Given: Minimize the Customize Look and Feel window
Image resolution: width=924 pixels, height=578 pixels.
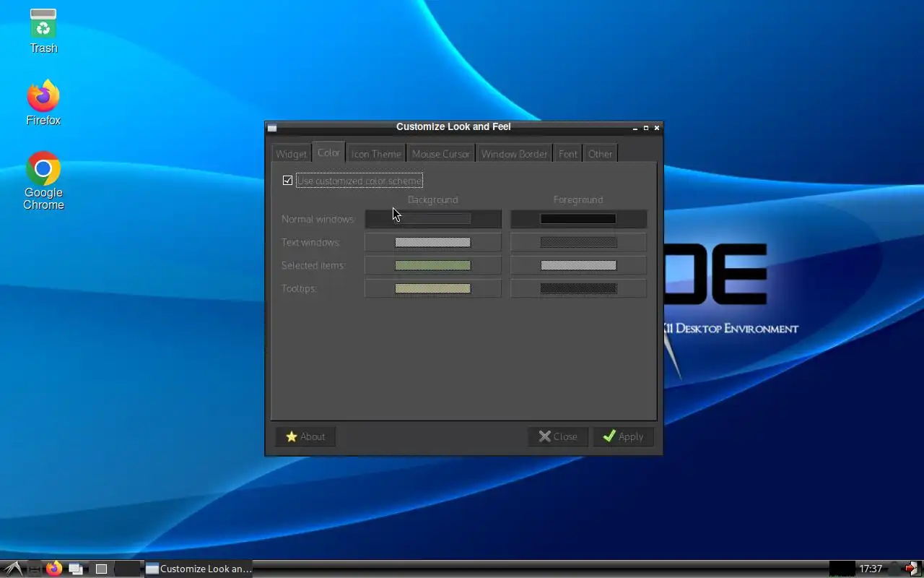Looking at the screenshot, I should coord(635,128).
